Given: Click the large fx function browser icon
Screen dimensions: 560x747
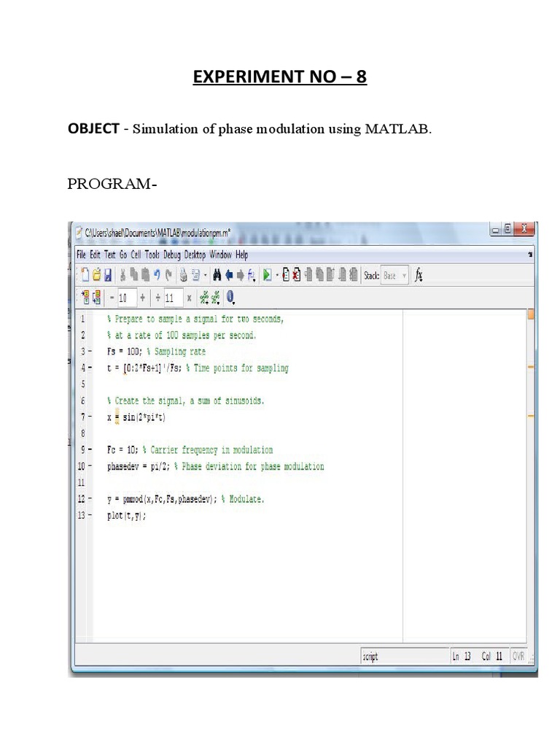Looking at the screenshot, I should click(419, 275).
